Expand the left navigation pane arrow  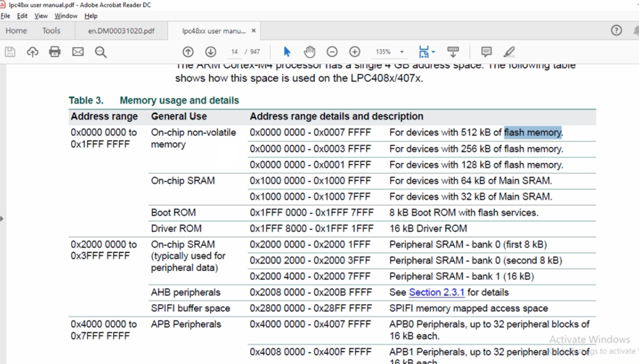click(x=2, y=219)
